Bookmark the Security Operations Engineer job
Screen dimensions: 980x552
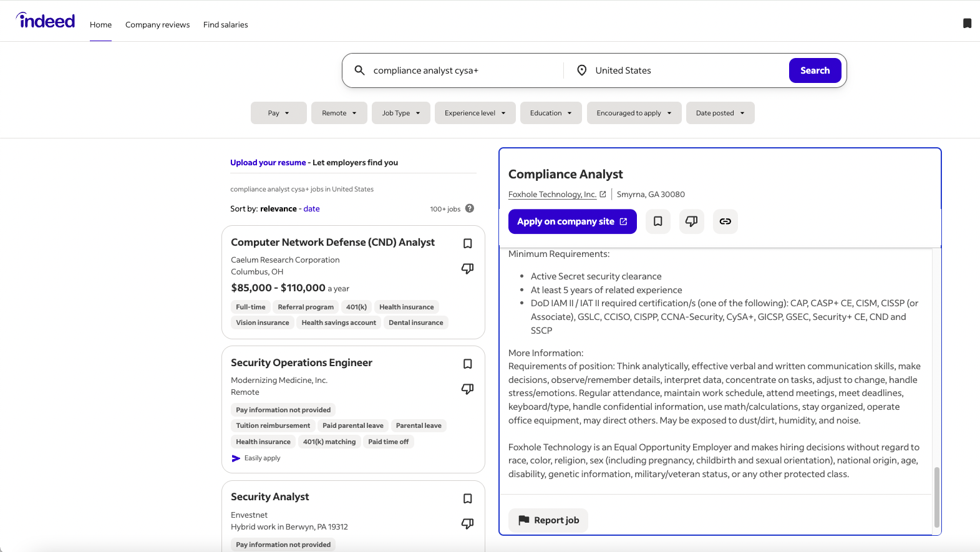tap(467, 364)
